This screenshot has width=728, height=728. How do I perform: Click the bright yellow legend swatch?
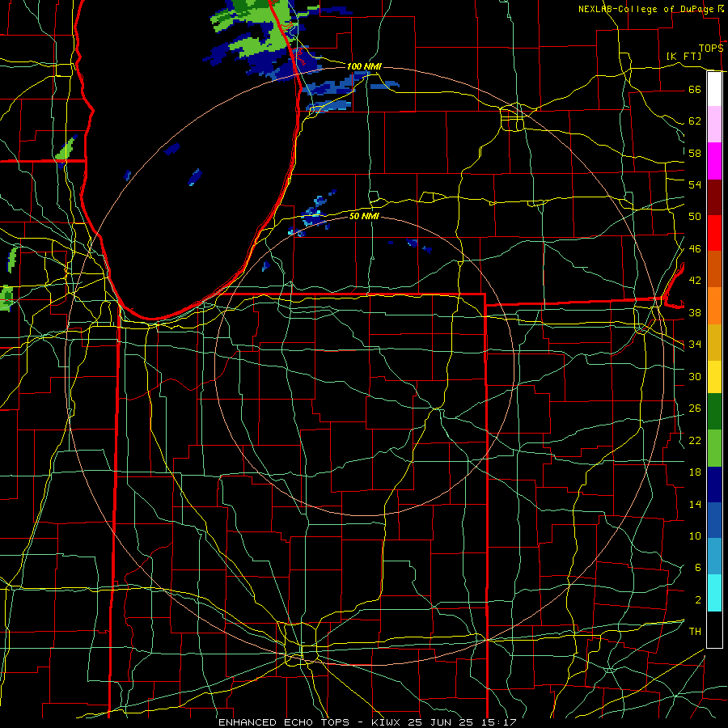(x=714, y=377)
